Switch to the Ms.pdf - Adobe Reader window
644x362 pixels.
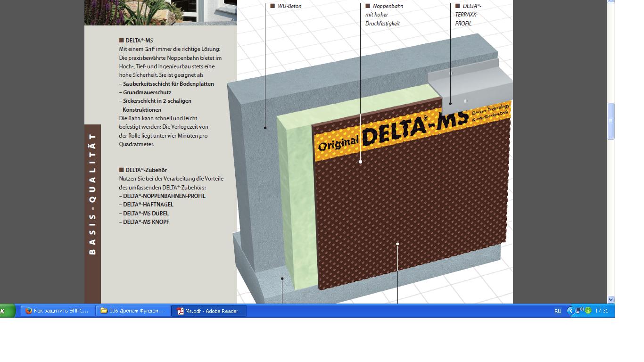pyautogui.click(x=209, y=311)
